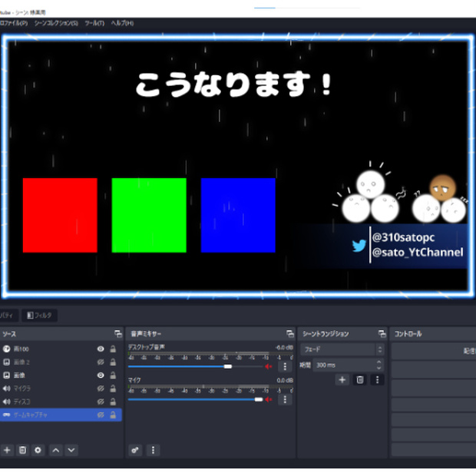Increase the 300 ms duration stepper

(x=378, y=362)
